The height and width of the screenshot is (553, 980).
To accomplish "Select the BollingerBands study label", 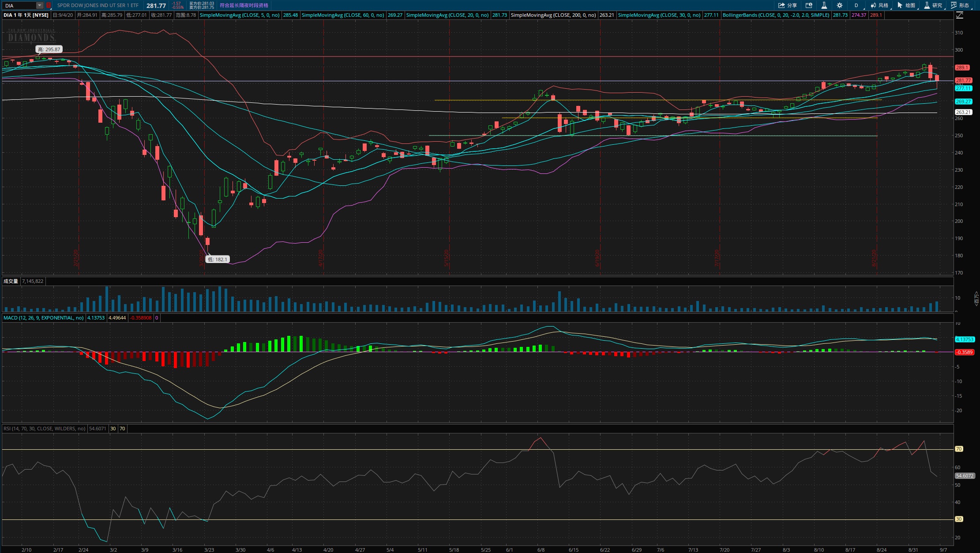I will [x=776, y=15].
